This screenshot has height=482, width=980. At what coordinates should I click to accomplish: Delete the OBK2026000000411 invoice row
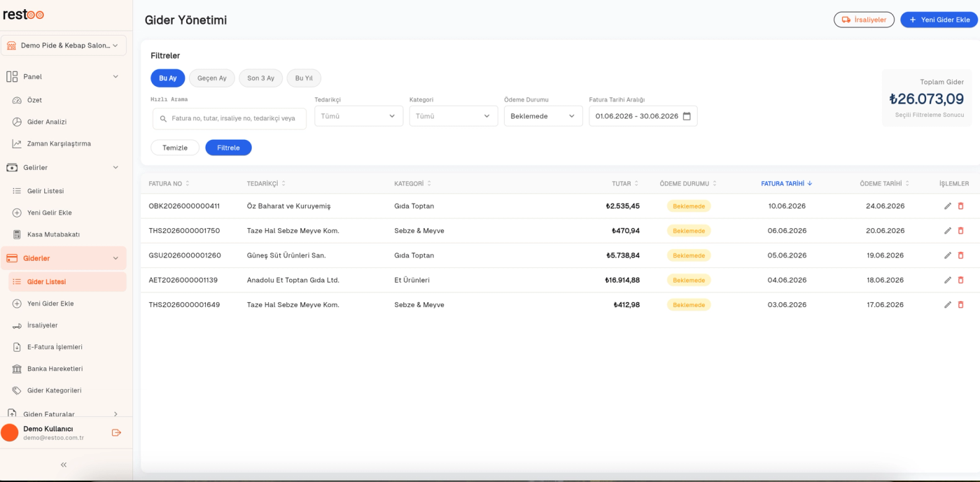[960, 206]
